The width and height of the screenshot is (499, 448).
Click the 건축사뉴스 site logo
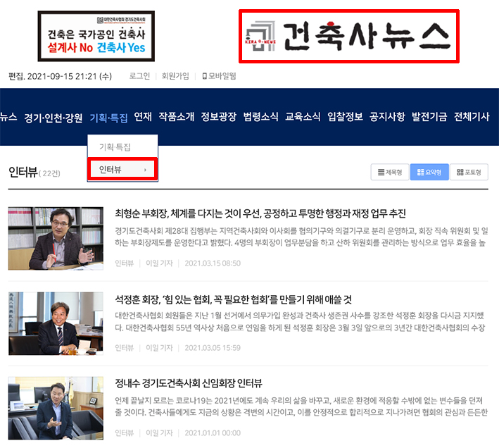click(x=348, y=36)
